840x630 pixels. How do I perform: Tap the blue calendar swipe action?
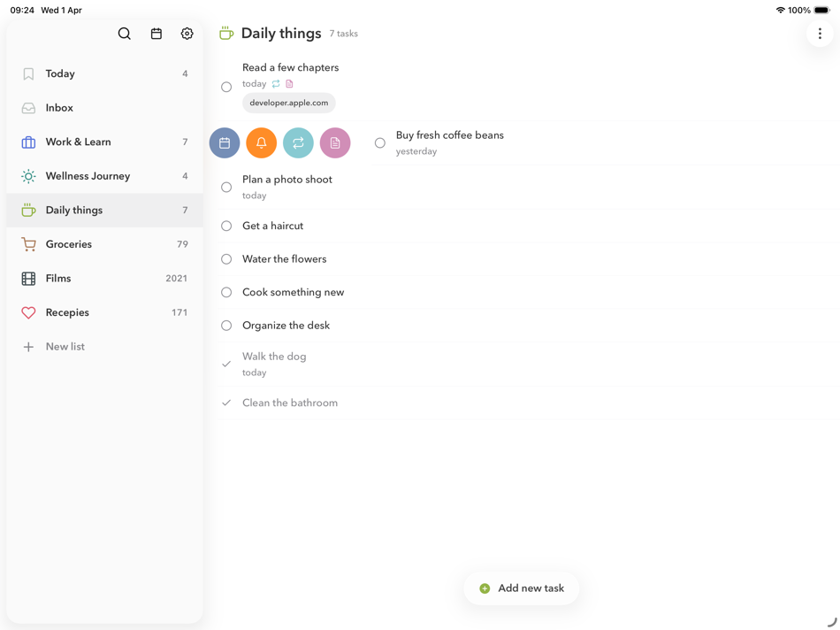(225, 142)
